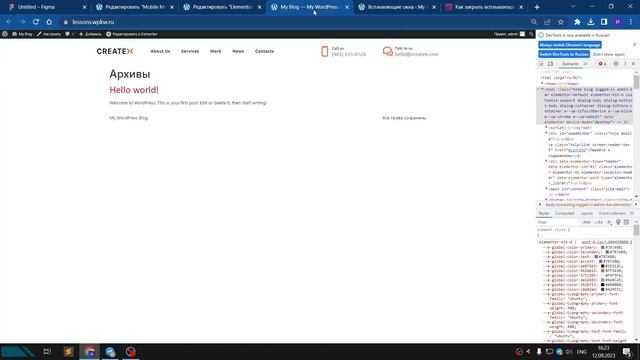The image size is (640, 360).
Task: Toggle the :hov element state panel
Action: [x=587, y=222]
